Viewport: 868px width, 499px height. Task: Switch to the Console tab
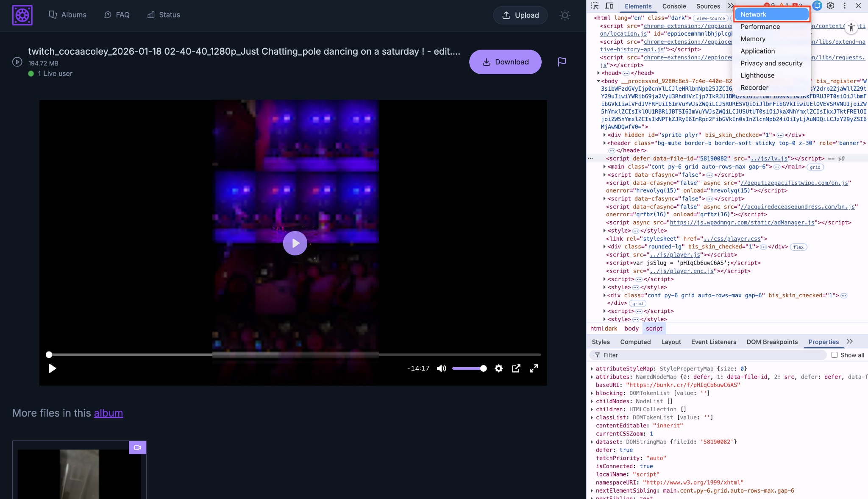point(673,6)
